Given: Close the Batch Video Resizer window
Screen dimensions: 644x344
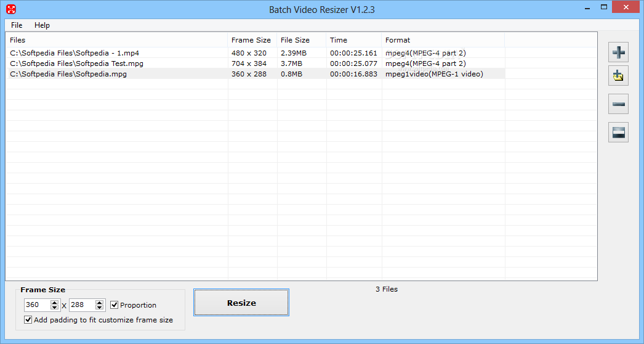Looking at the screenshot, I should coord(626,7).
